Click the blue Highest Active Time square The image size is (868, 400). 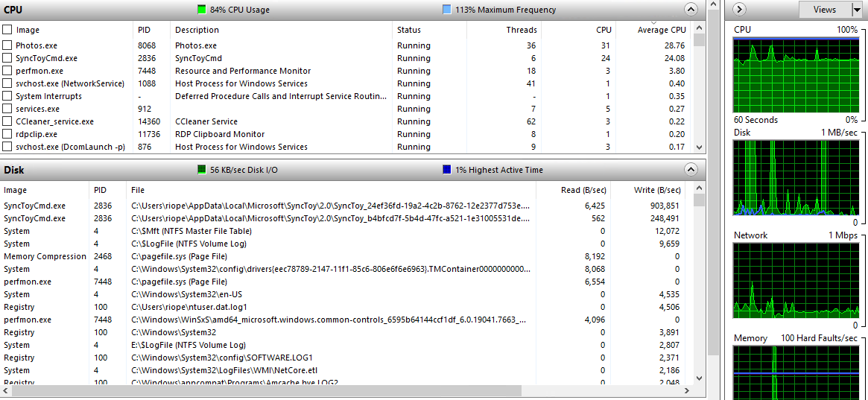pos(447,170)
